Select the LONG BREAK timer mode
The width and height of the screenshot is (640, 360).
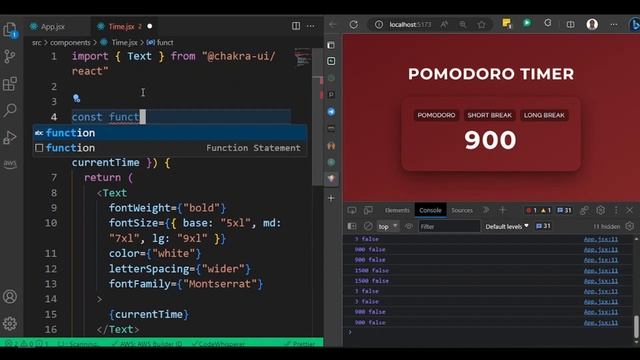[x=544, y=116]
